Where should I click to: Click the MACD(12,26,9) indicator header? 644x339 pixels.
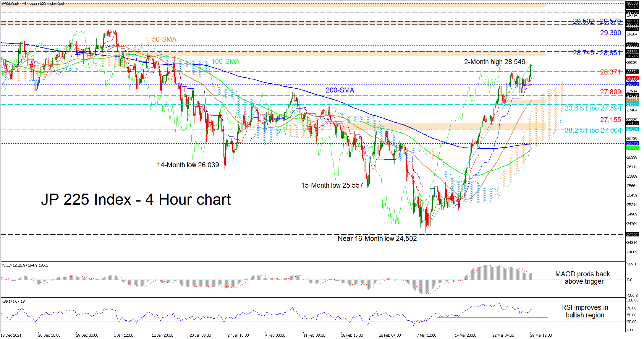[25, 265]
